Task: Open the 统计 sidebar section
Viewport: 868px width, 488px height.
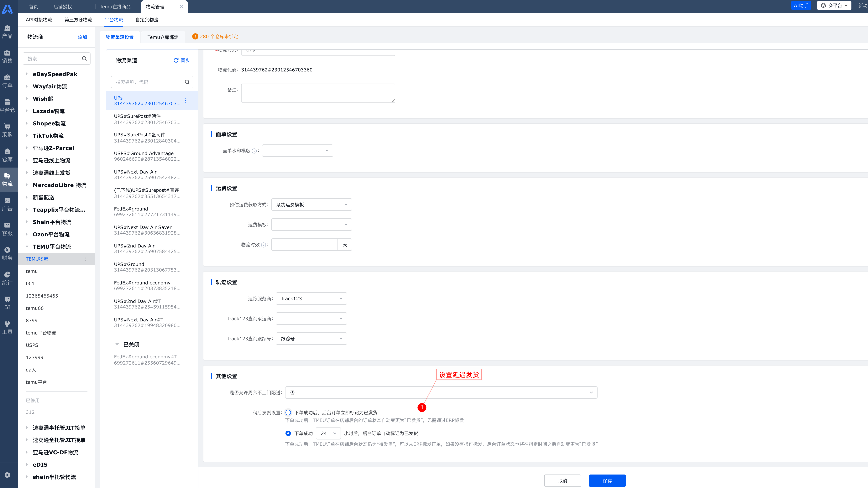Action: pos(7,278)
